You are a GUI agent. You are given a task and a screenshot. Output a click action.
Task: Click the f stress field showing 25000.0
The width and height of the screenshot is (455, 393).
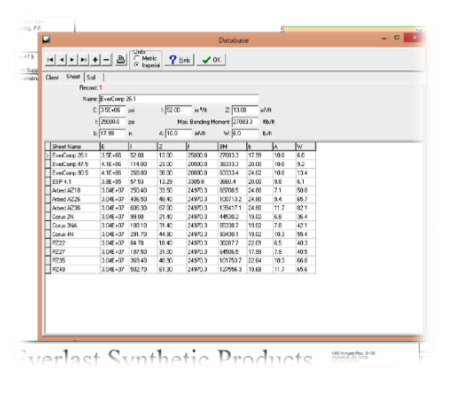tap(112, 122)
